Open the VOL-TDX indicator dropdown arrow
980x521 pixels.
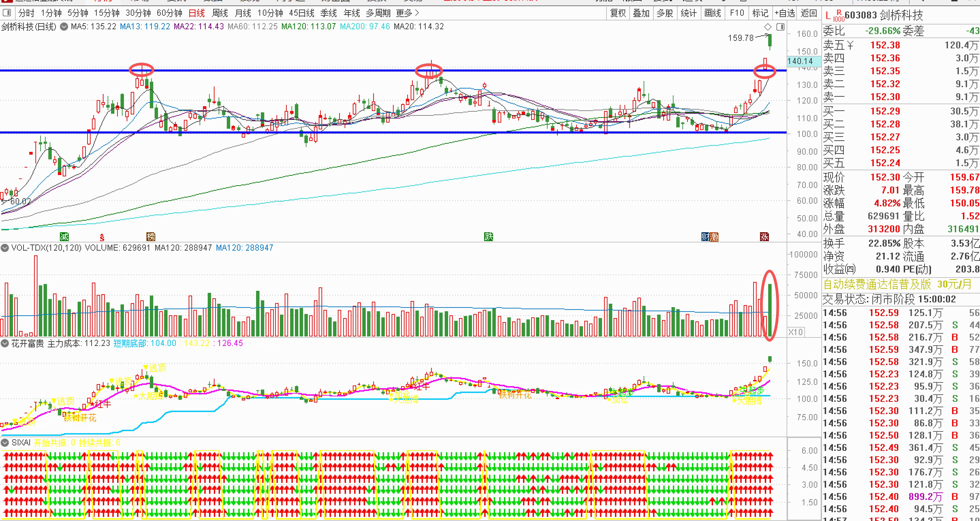click(5, 248)
